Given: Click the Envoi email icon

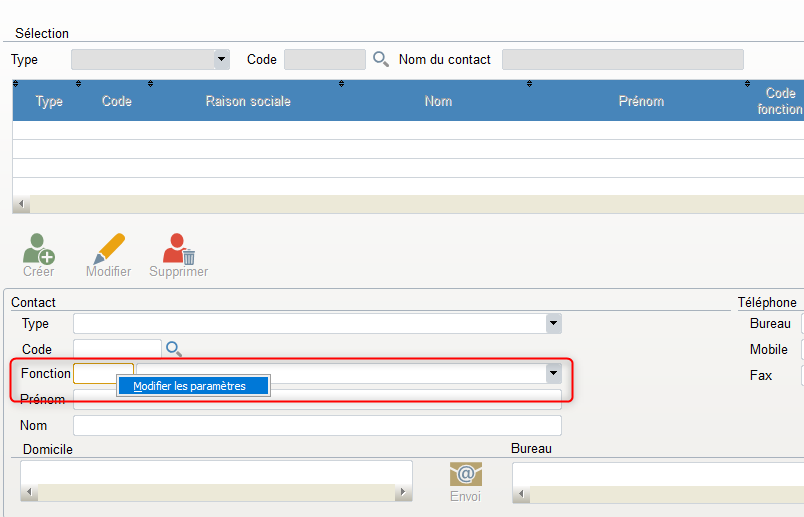Looking at the screenshot, I should 465,474.
